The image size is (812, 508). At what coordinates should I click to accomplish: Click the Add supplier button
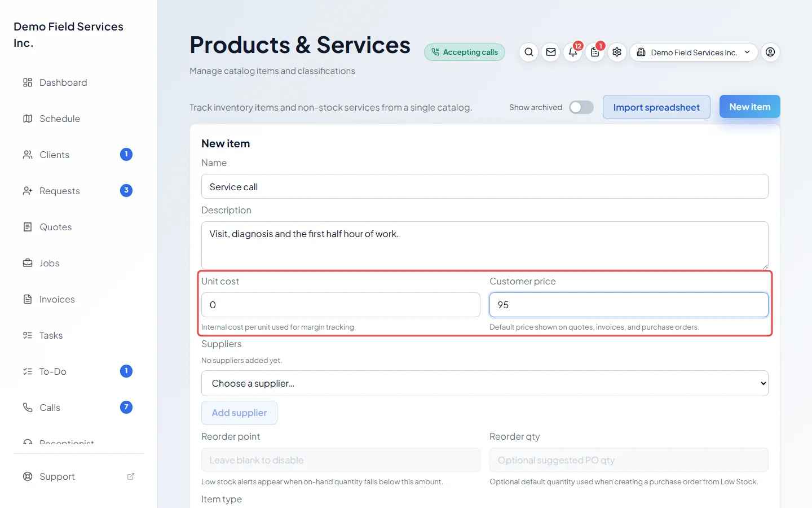[239, 413]
